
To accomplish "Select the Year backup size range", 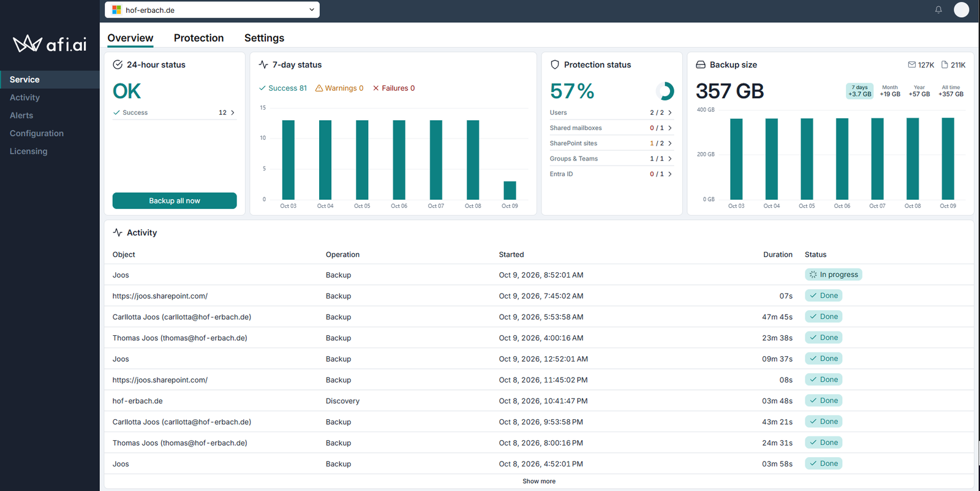I will (919, 91).
